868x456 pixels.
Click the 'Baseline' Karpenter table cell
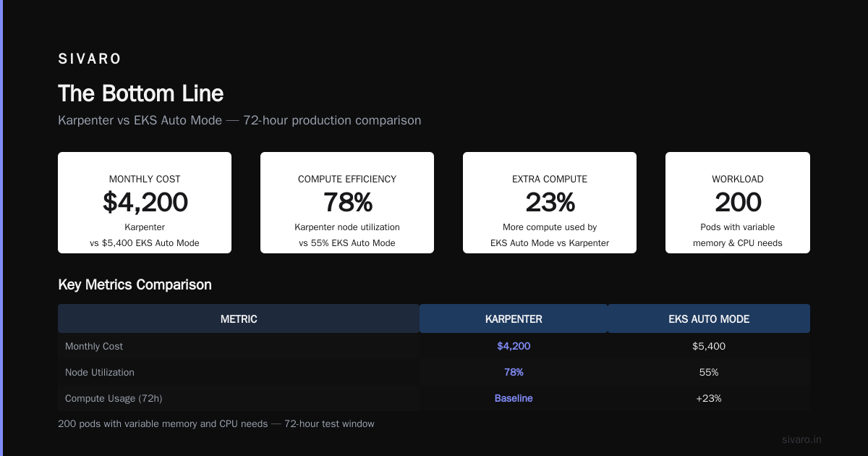tap(514, 398)
